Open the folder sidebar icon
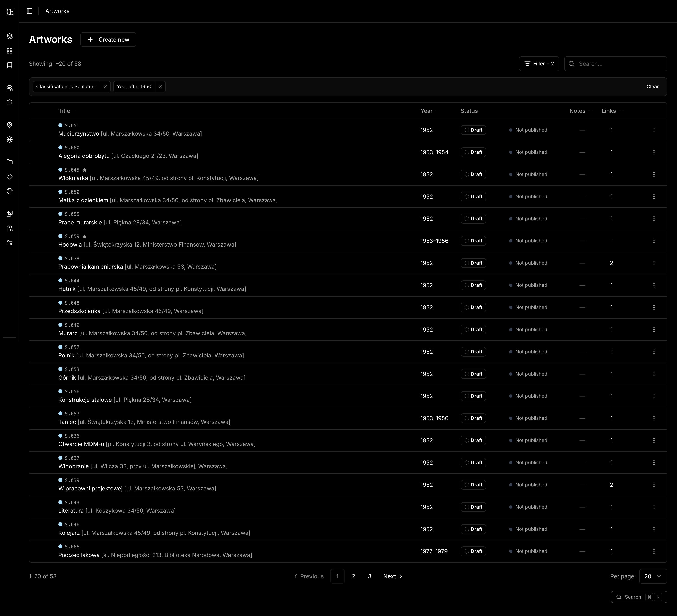 coord(10,162)
